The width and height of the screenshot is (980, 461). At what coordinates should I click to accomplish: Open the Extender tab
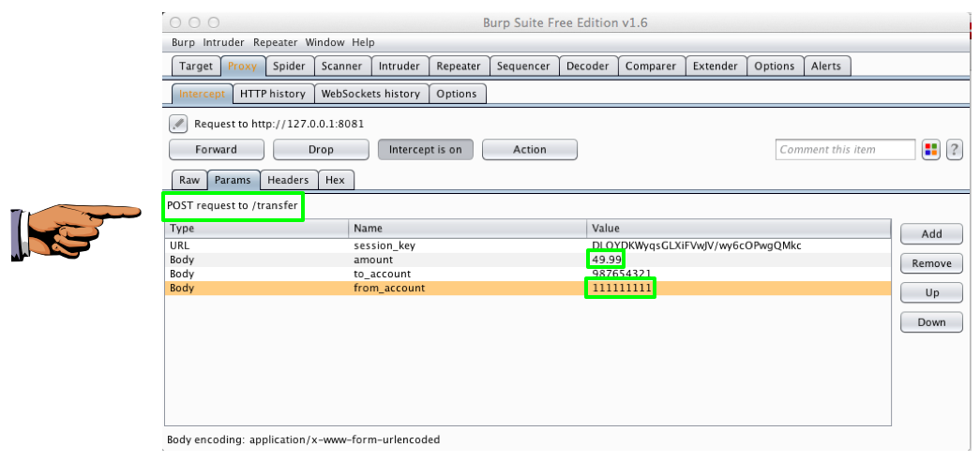tap(716, 66)
